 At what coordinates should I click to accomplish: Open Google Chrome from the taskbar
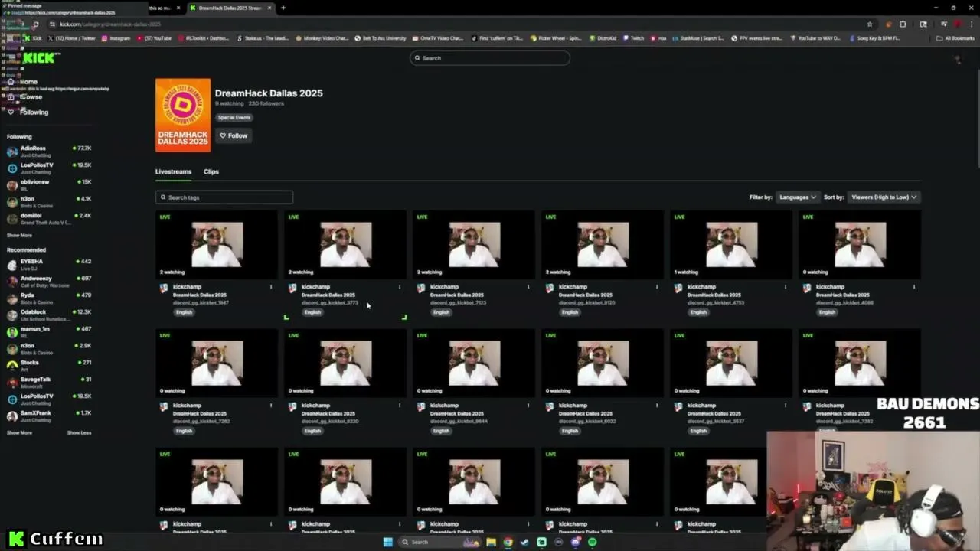pos(508,543)
